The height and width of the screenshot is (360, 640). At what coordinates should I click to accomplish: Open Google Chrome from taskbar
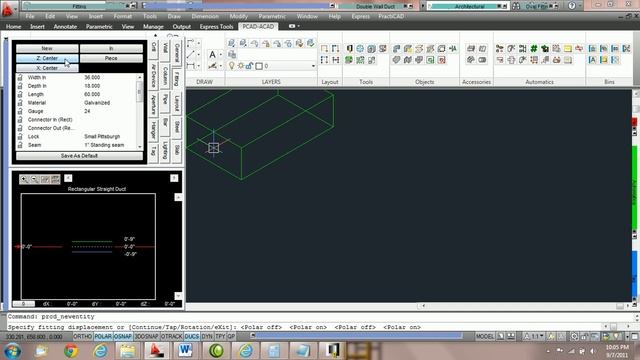[71, 351]
